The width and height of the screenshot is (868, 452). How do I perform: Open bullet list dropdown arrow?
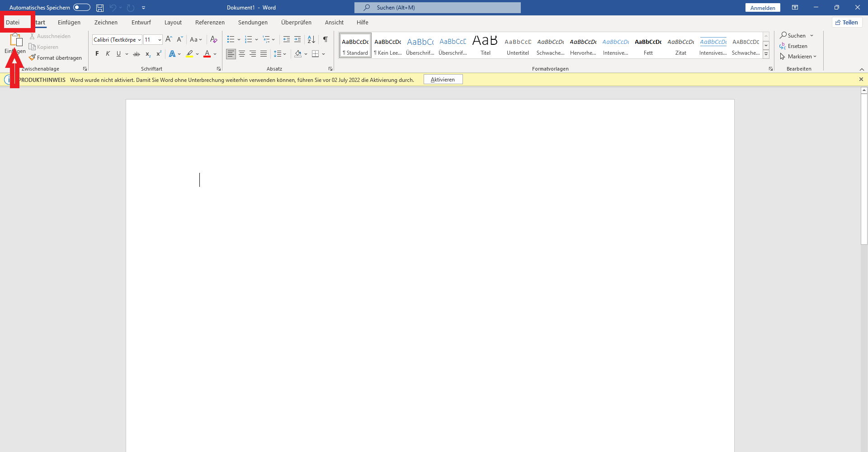tap(239, 40)
